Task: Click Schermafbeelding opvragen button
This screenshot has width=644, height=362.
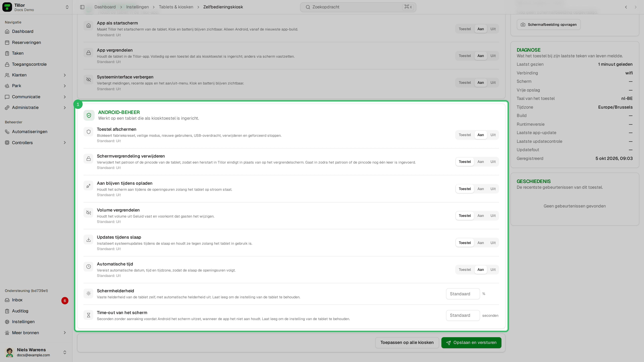Action: coord(549,24)
